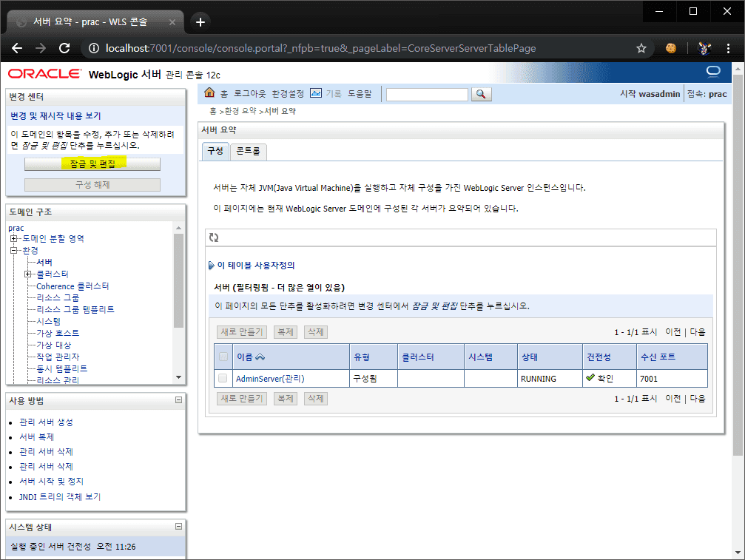Reload the page with refresh icon
The height and width of the screenshot is (560, 745).
pos(64,48)
